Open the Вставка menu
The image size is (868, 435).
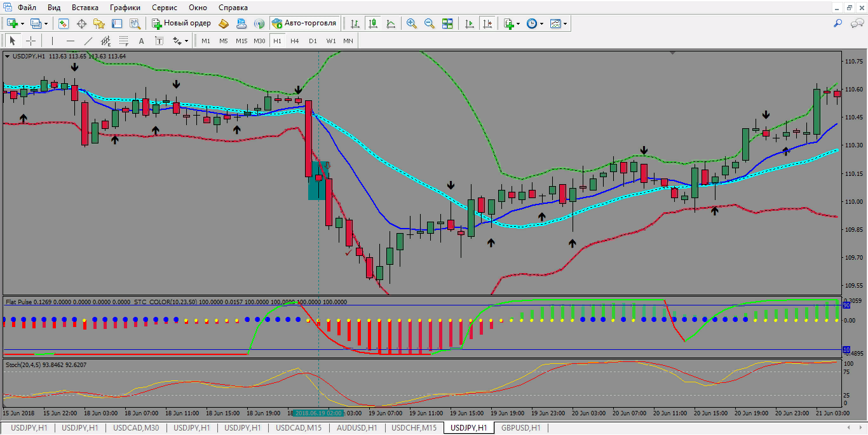(85, 8)
